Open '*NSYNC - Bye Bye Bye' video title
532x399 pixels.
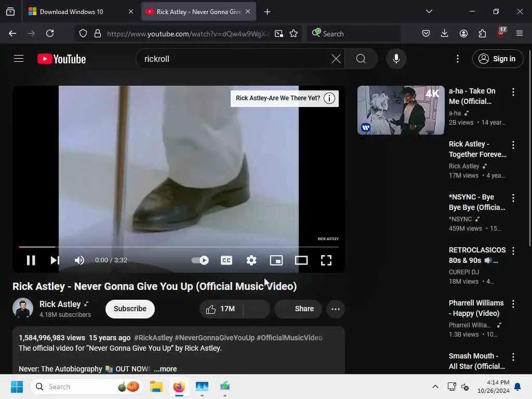(477, 202)
